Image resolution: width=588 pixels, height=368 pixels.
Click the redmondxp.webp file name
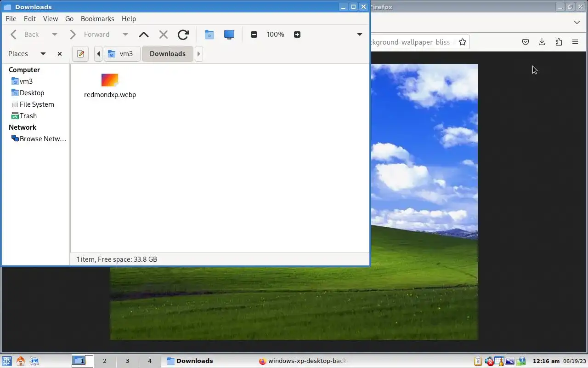point(110,95)
